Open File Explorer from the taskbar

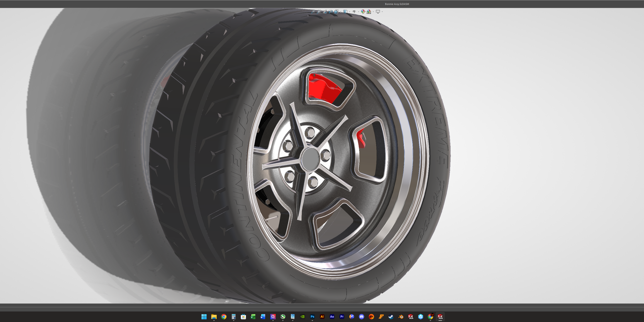coord(214,317)
